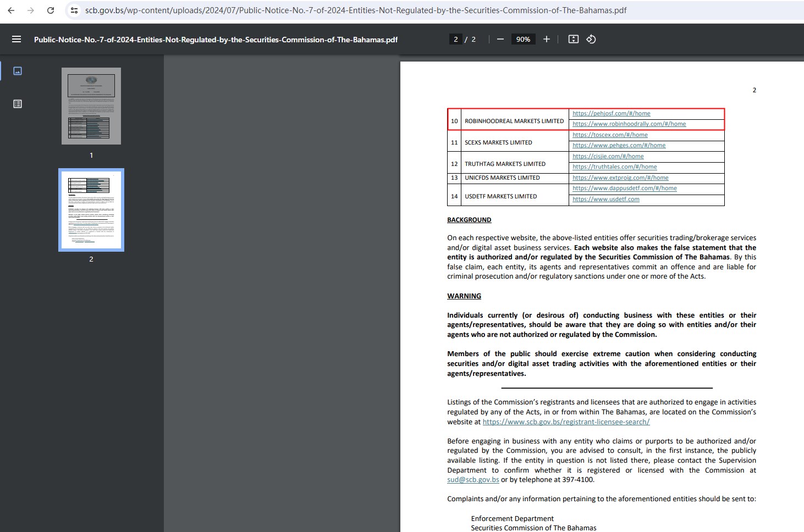Toggle the PDF sidebar menu

click(x=16, y=40)
